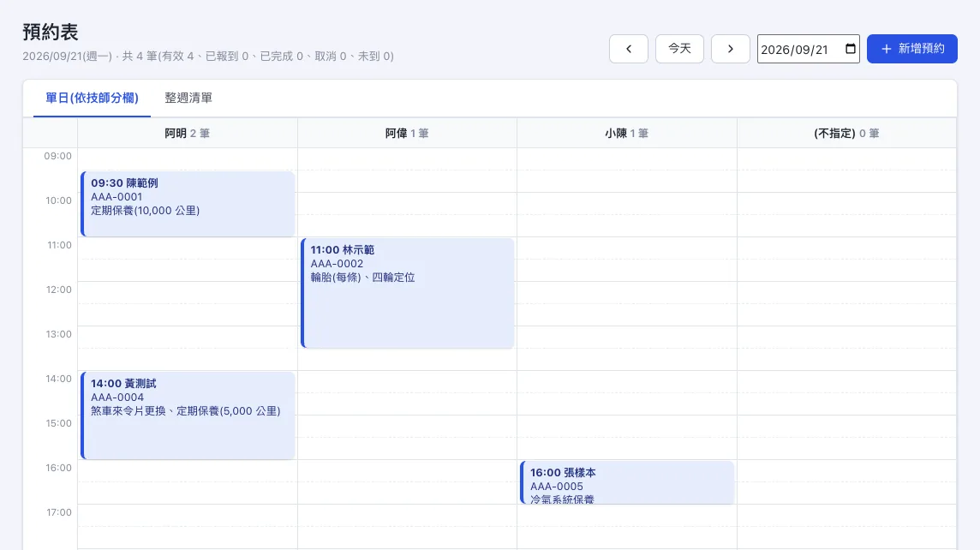Click the 17:00 time label
Image resolution: width=980 pixels, height=550 pixels.
[59, 512]
